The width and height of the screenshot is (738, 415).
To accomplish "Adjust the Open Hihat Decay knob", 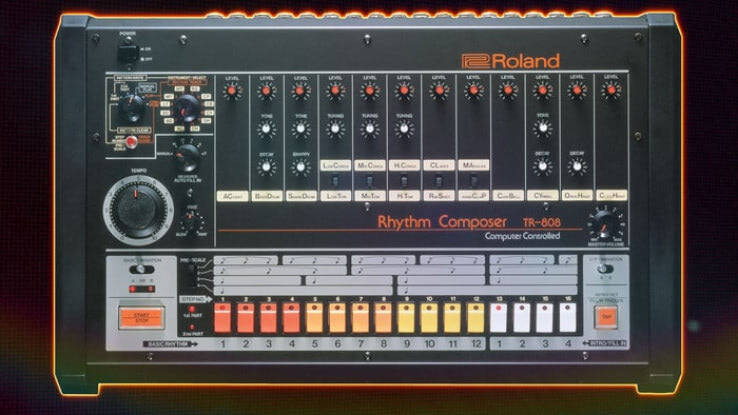I will (x=577, y=166).
